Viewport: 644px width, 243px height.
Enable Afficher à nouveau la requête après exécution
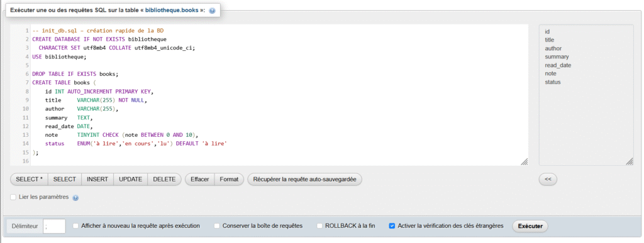click(x=75, y=226)
